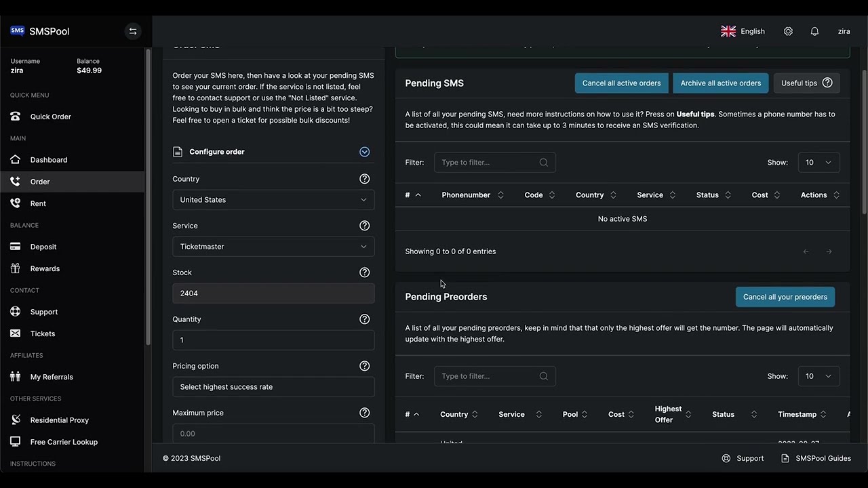This screenshot has width=868, height=488.
Task: Click the Maximum price input field
Action: pyautogui.click(x=273, y=433)
